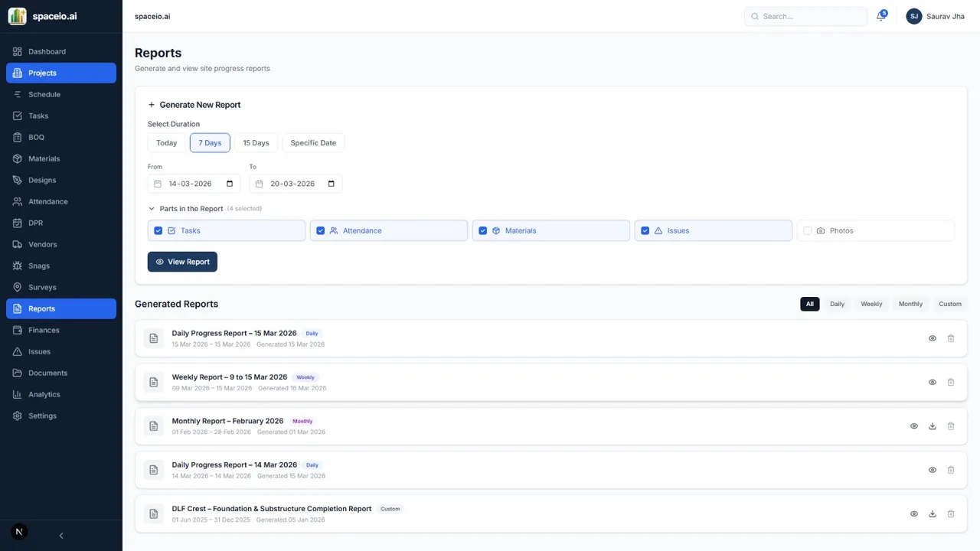
Task: Click the Search input field
Action: coord(805,16)
